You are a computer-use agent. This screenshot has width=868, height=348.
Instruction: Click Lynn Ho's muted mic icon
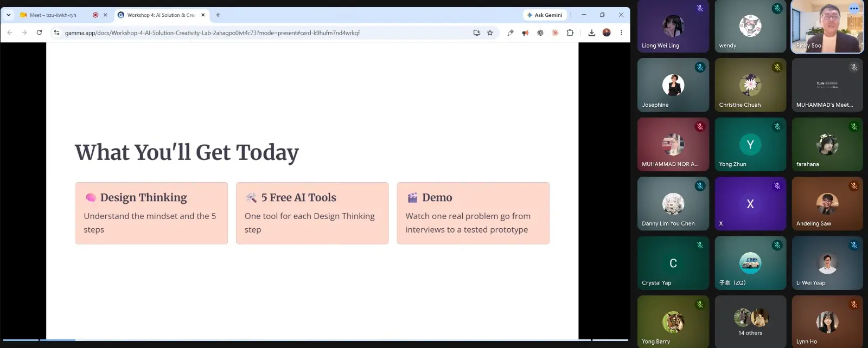click(854, 305)
